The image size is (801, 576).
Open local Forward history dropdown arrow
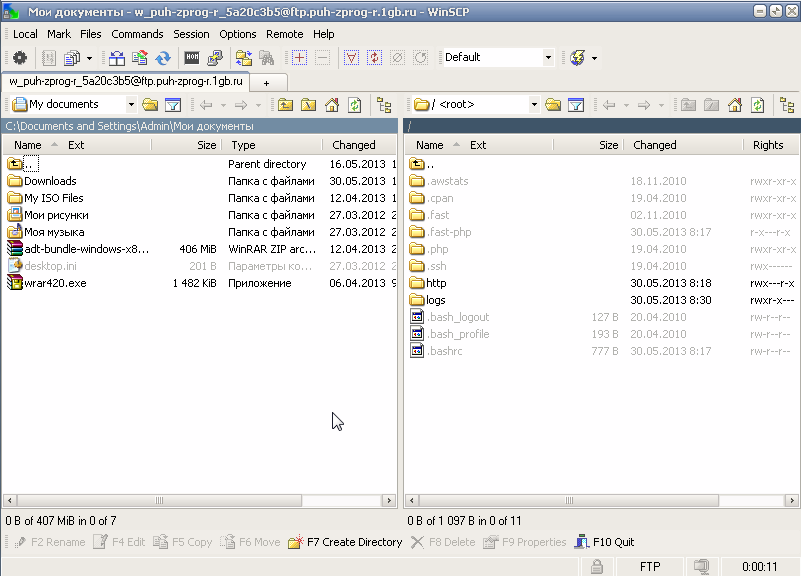[x=258, y=105]
